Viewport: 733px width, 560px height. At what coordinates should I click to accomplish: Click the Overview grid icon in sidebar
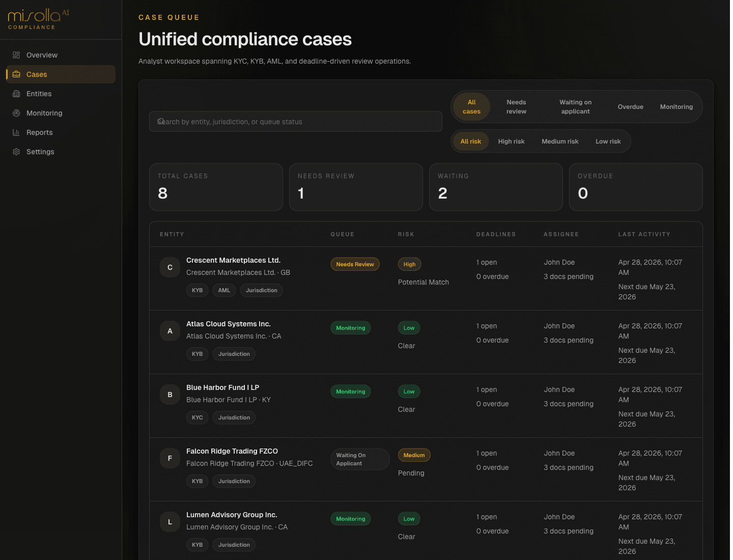click(x=16, y=55)
